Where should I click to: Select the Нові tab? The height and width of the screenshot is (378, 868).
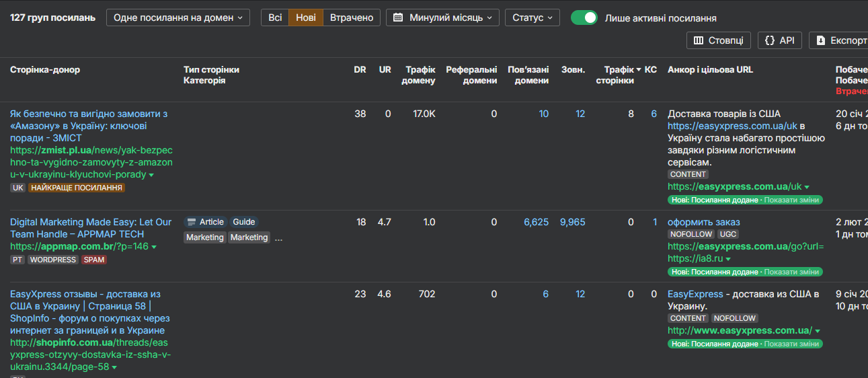pos(306,17)
